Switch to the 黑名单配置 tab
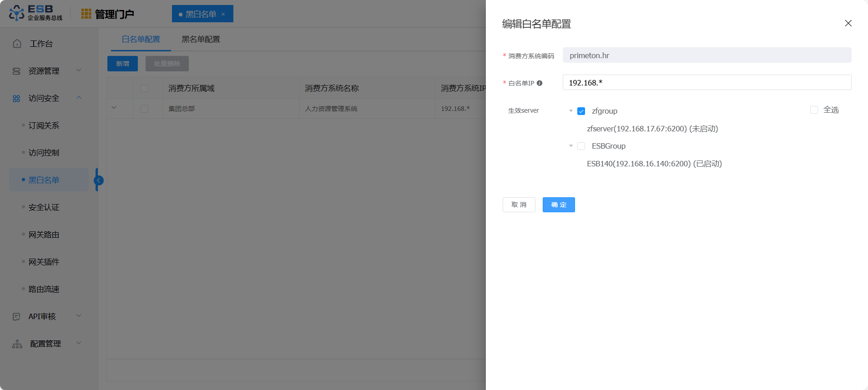This screenshot has height=390, width=868. coord(201,40)
